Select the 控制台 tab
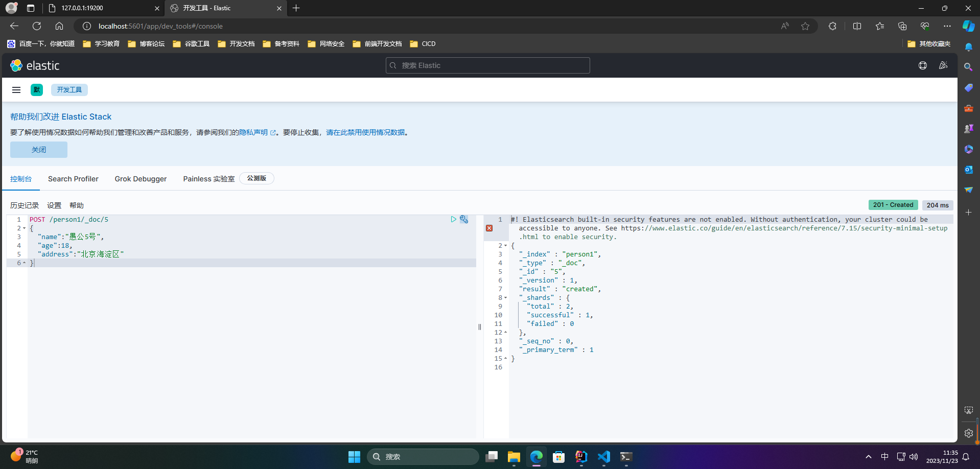 pyautogui.click(x=21, y=179)
